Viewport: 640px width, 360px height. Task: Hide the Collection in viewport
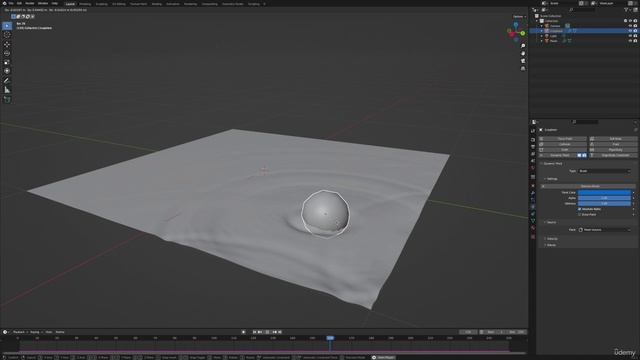[630, 21]
